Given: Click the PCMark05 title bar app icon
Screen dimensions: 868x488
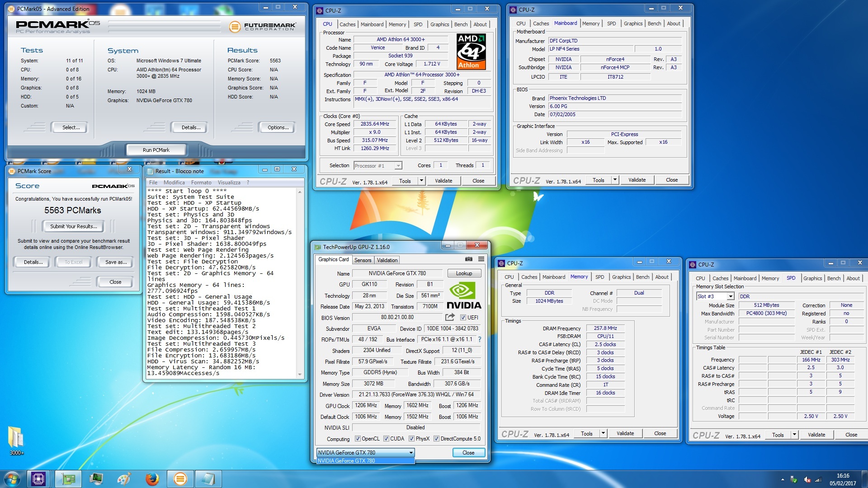Looking at the screenshot, I should point(12,9).
